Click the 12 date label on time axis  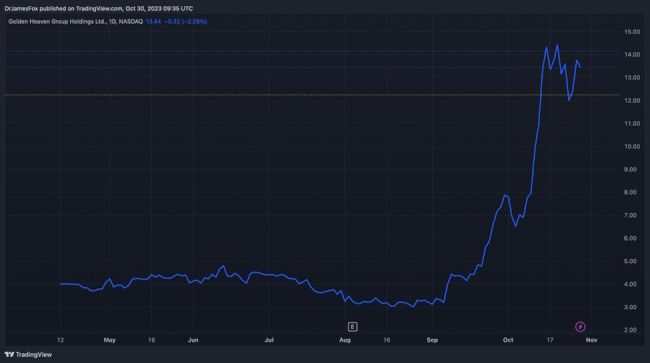click(x=61, y=340)
